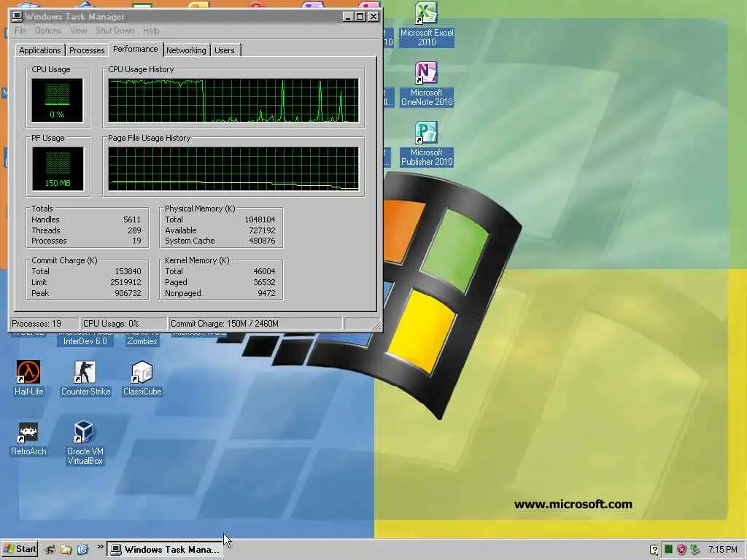Expand the quick launch overflow chevron
Screen dimensions: 747x560
[x=100, y=547]
